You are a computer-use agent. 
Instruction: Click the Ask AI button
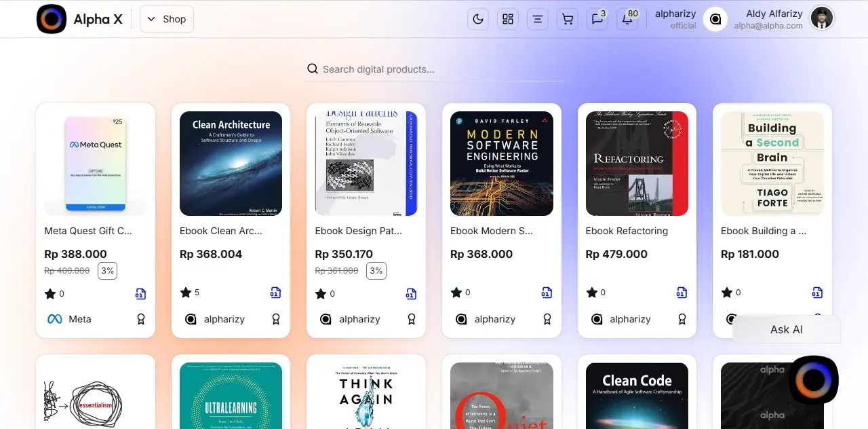click(786, 329)
